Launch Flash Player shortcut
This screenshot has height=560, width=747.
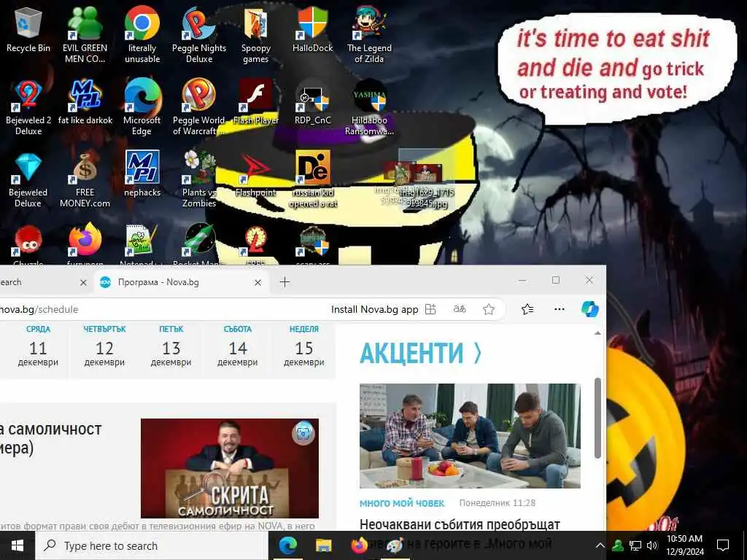coord(256,102)
